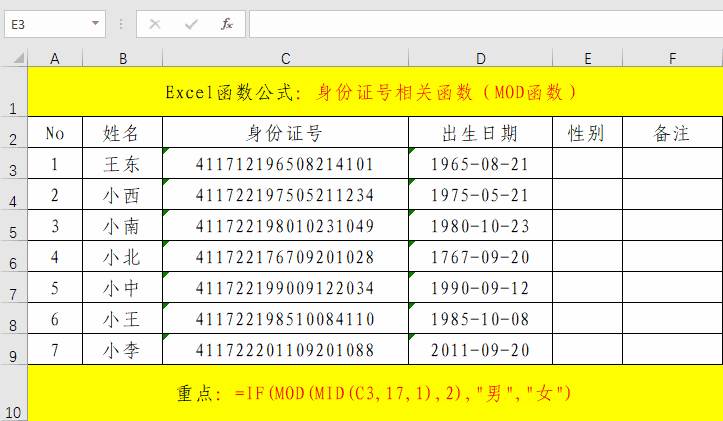Click birth date cell '1980-10-23'
This screenshot has width=723, height=421.
(480, 225)
